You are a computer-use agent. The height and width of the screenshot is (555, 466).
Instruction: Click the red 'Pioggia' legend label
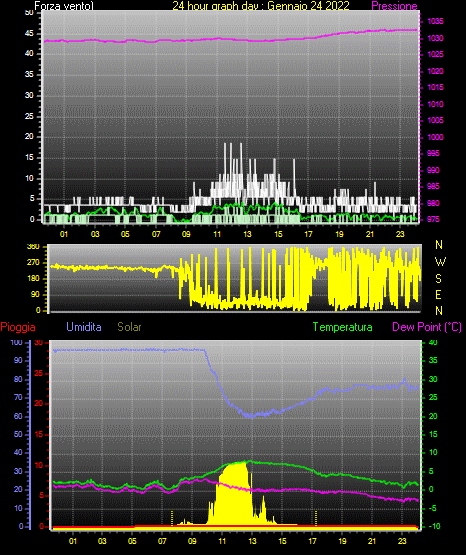[18, 327]
